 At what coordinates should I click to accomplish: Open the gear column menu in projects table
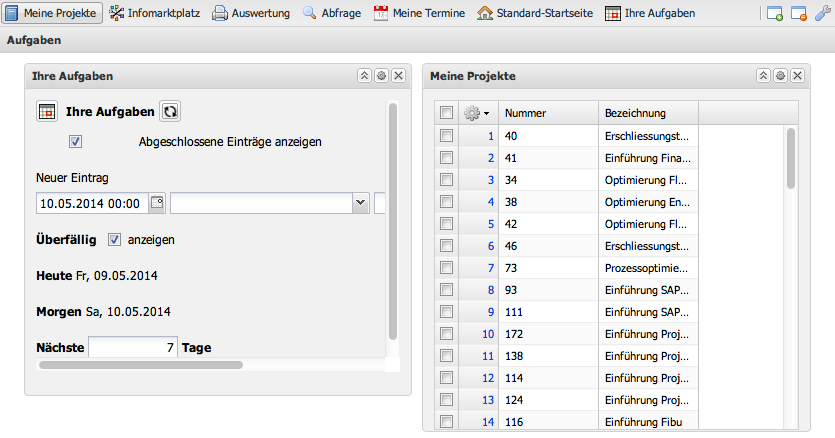tap(477, 113)
